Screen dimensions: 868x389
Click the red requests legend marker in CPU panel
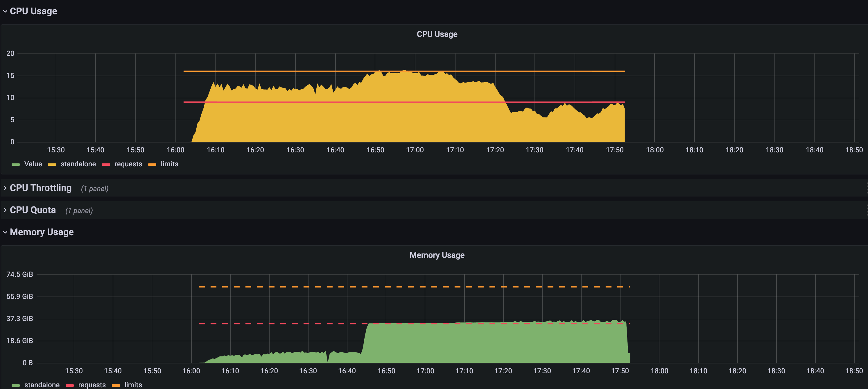[107, 164]
